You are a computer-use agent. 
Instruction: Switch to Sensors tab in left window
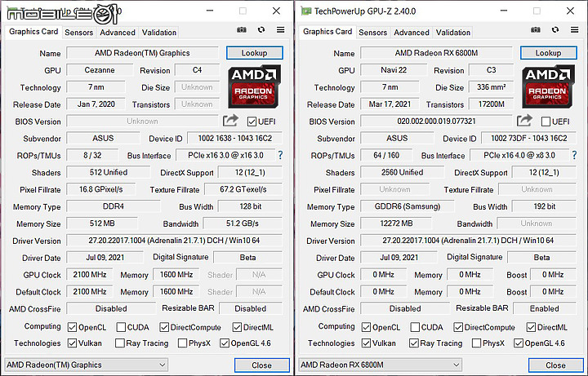click(x=78, y=32)
